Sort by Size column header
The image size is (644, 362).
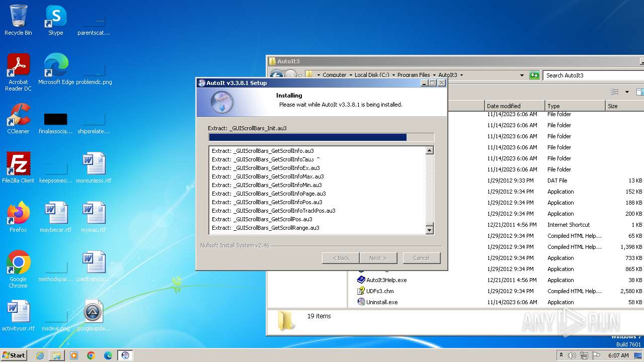pyautogui.click(x=624, y=106)
